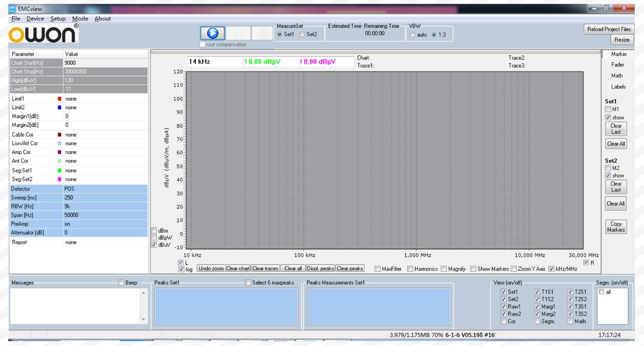Screen dimensions: 644x346
Task: Enable the Show Markers checkbox
Action: coord(473,269)
